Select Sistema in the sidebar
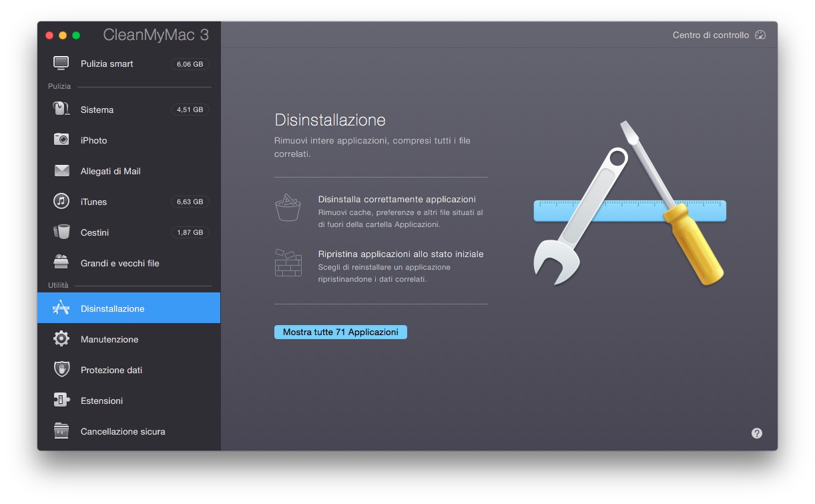This screenshot has width=815, height=504. 129,109
